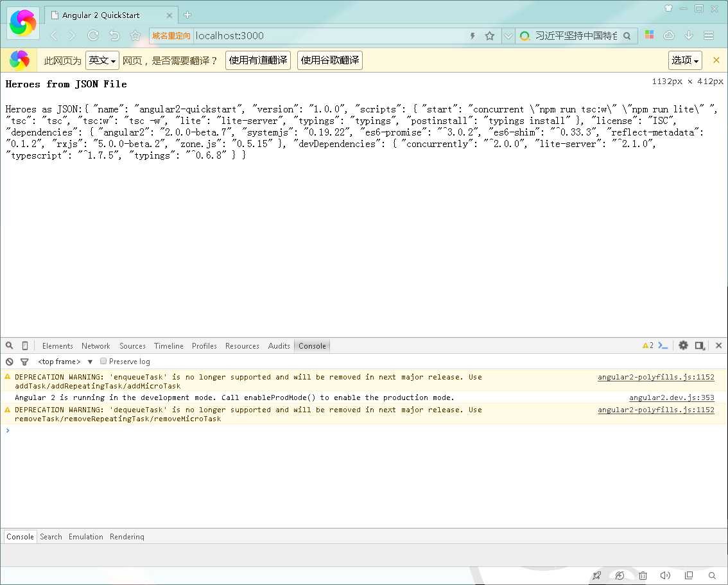Click the 'Heroes from JSON File' heading
This screenshot has width=728, height=585.
click(66, 84)
